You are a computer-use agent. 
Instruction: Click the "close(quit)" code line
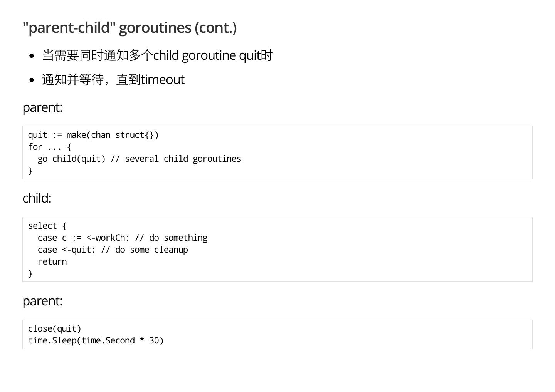point(55,329)
